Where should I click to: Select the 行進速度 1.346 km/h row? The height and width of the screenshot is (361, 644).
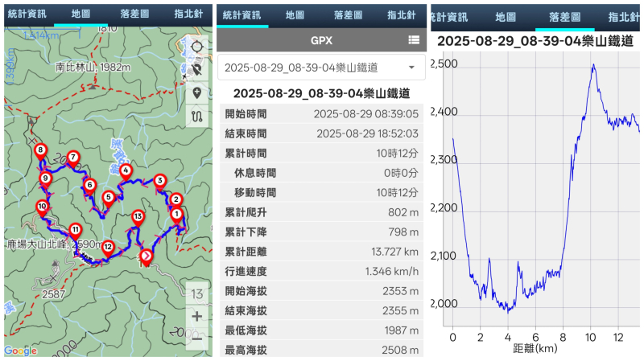pos(321,271)
